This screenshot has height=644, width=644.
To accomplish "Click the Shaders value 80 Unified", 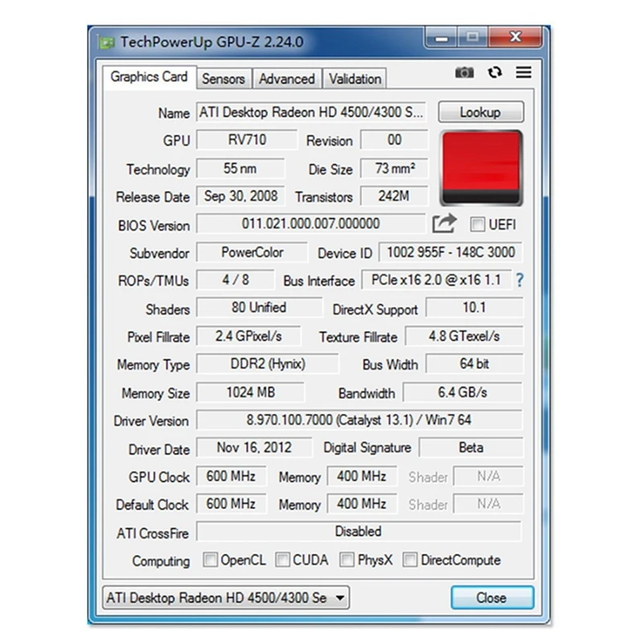I will (x=259, y=308).
